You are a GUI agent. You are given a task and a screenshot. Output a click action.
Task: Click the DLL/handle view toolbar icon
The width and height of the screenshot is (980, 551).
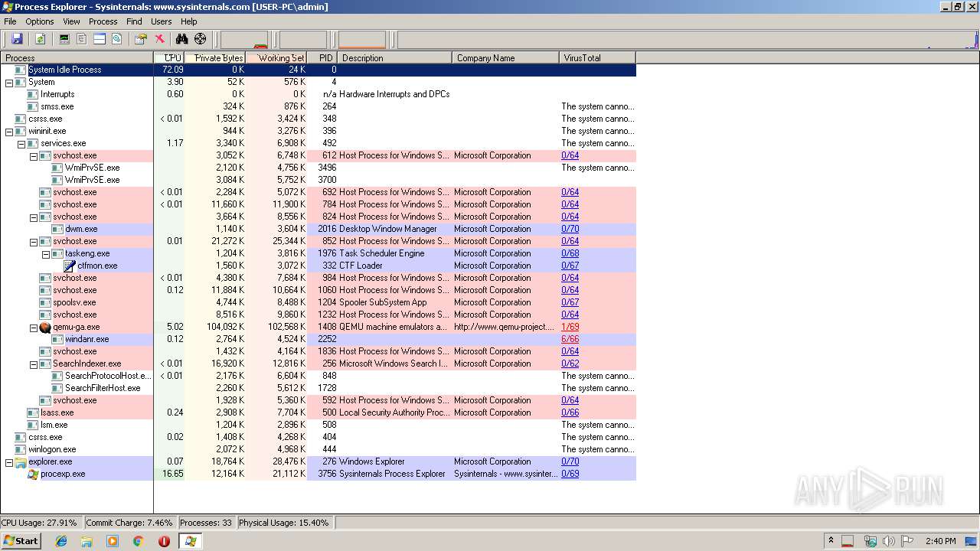point(117,39)
